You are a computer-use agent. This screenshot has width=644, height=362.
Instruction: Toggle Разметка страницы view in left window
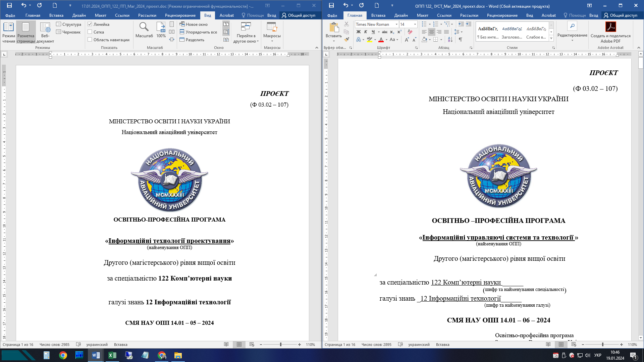click(x=26, y=32)
